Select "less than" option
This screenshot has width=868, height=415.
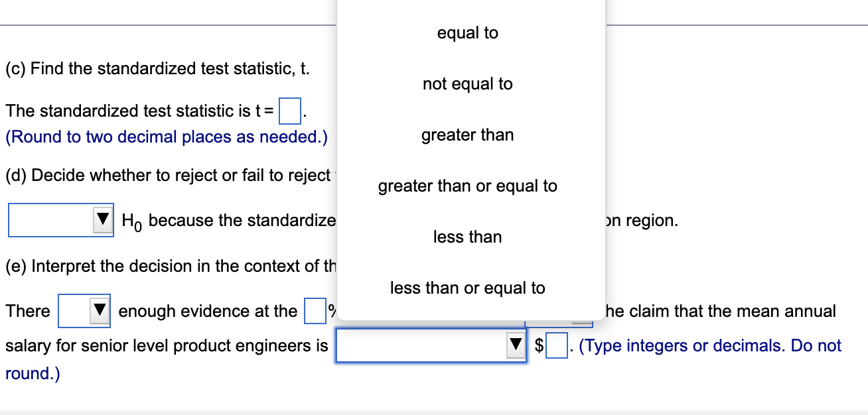pos(467,237)
